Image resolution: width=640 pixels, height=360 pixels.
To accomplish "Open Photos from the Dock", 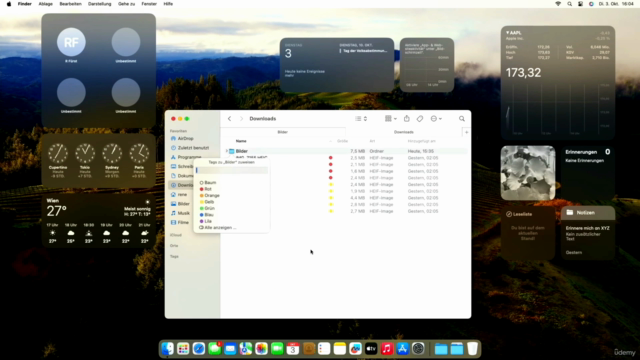I will tap(262, 349).
